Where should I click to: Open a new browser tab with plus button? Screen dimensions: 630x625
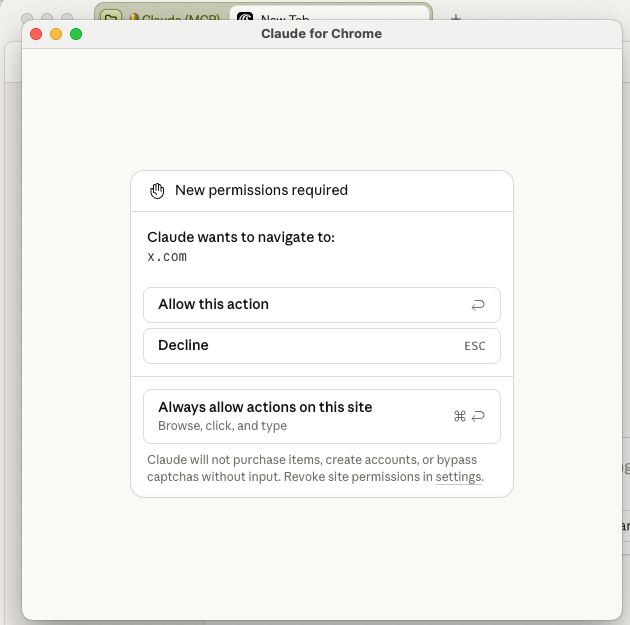[x=456, y=17]
